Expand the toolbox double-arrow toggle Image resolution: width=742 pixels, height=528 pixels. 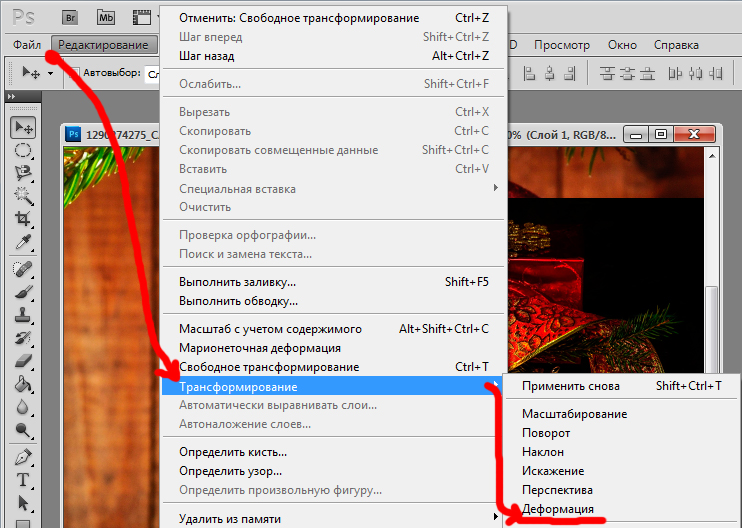click(11, 96)
